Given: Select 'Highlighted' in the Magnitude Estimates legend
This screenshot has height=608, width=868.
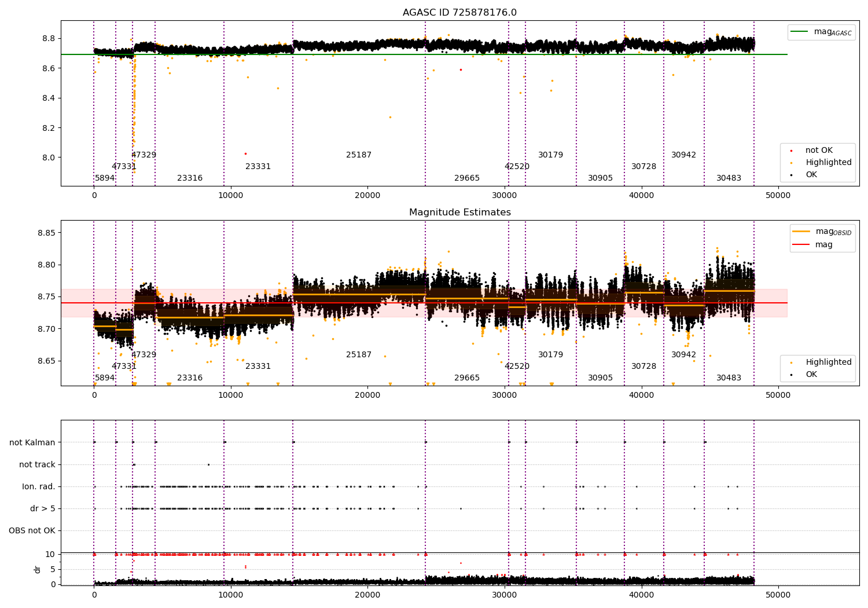Looking at the screenshot, I should point(828,362).
